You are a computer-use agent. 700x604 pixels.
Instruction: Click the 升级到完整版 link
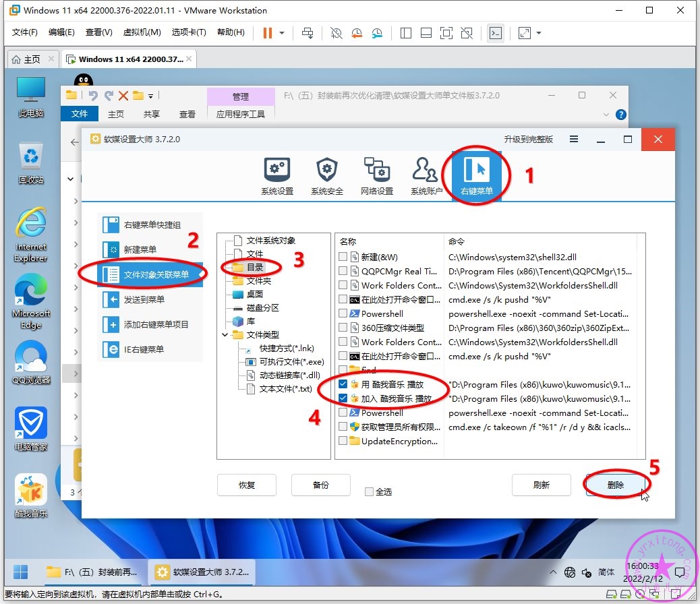coord(528,140)
